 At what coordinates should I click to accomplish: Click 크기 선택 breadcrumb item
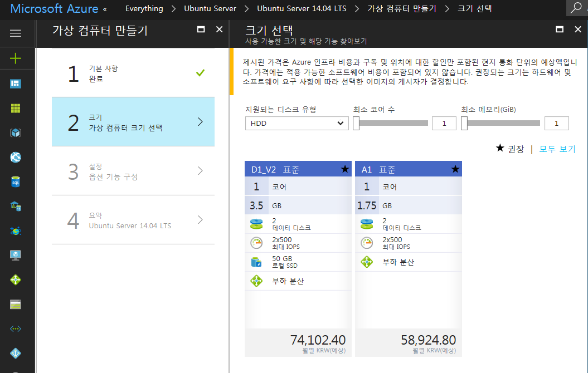[474, 8]
